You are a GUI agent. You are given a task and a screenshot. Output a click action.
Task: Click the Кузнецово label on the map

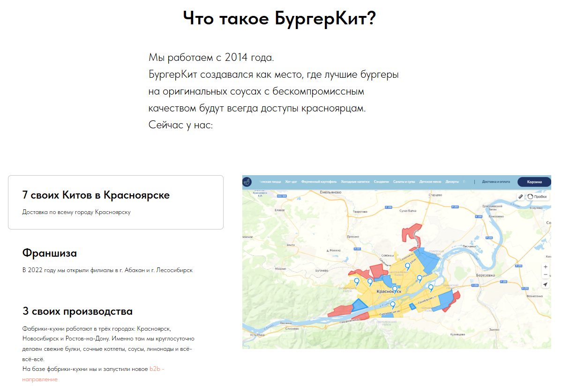coord(457,334)
